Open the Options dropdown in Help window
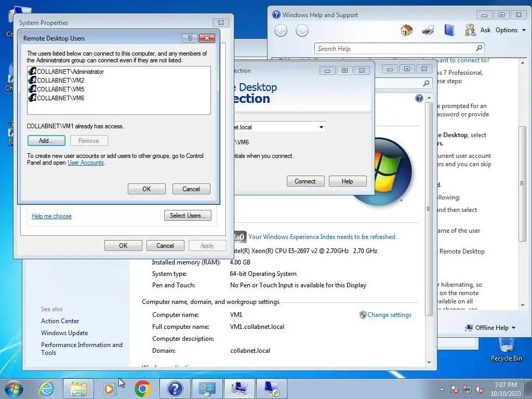The image size is (532, 399). point(511,30)
